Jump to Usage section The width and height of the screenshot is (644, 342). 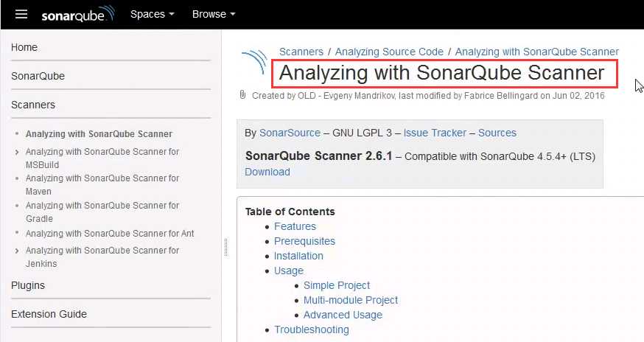(x=289, y=271)
